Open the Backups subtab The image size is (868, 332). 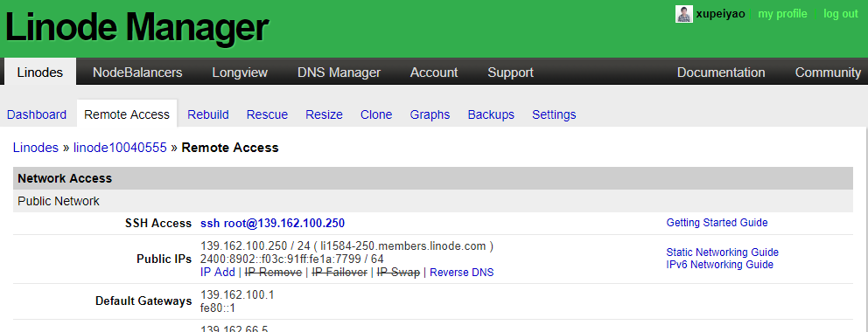pos(491,114)
